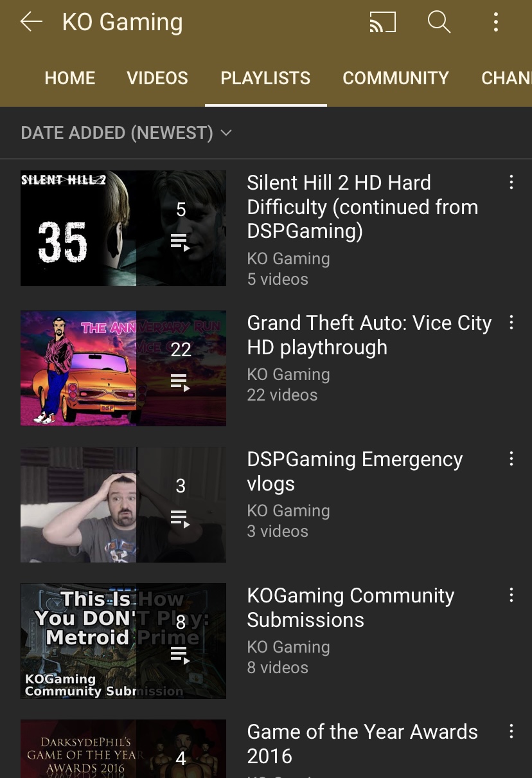Tap the Metroid Prime community submissions thumbnail
This screenshot has height=778, width=532.
[123, 641]
